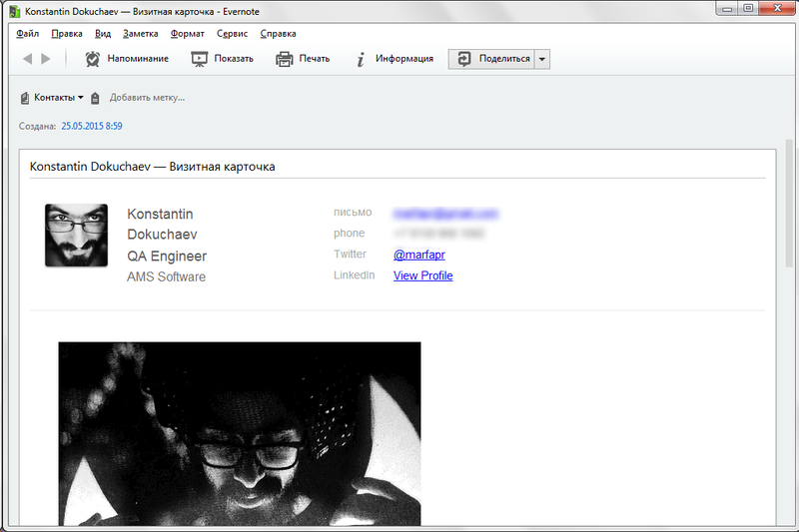The image size is (799, 532).
Task: Click the Создана label
Action: tap(37, 126)
